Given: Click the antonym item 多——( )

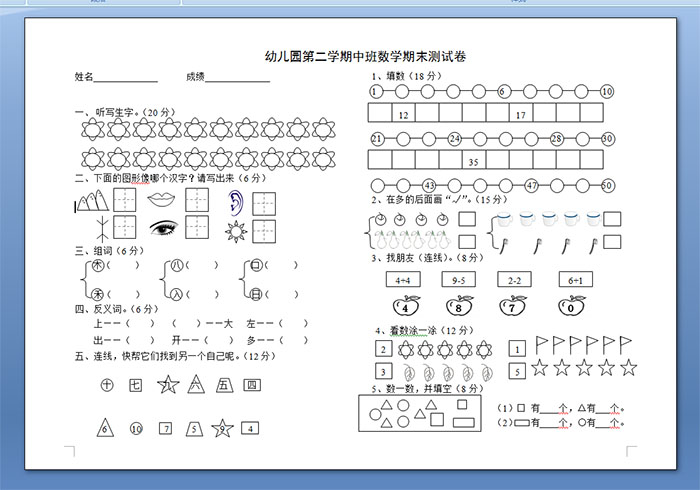Looking at the screenshot, I should [277, 341].
